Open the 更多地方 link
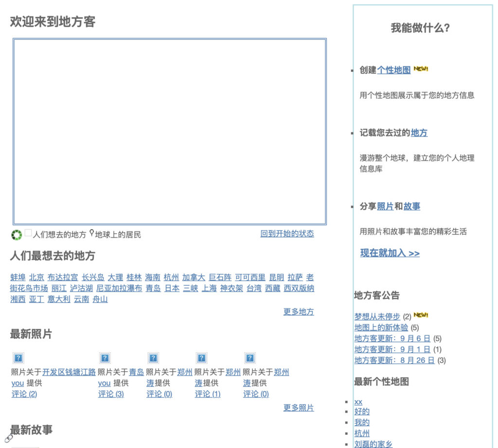Screen dimensions: 498x448 pyautogui.click(x=299, y=311)
